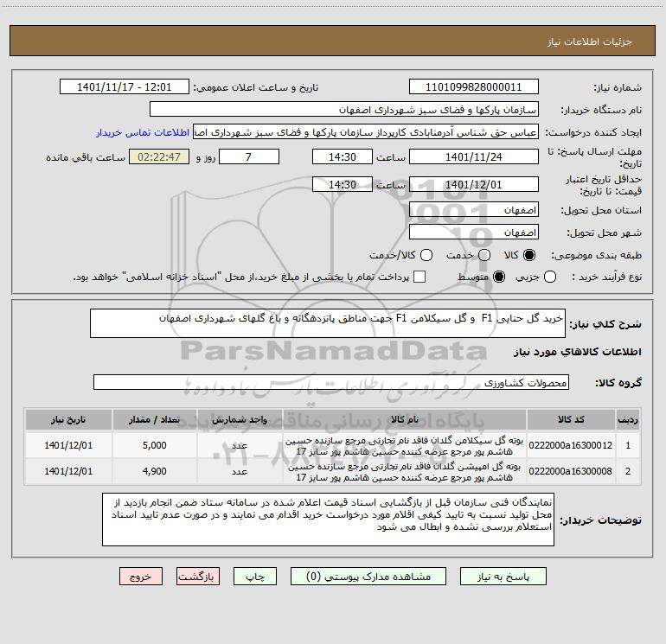Open the buyer contact info link
Viewport: 666px width, 644px height.
pyautogui.click(x=143, y=132)
